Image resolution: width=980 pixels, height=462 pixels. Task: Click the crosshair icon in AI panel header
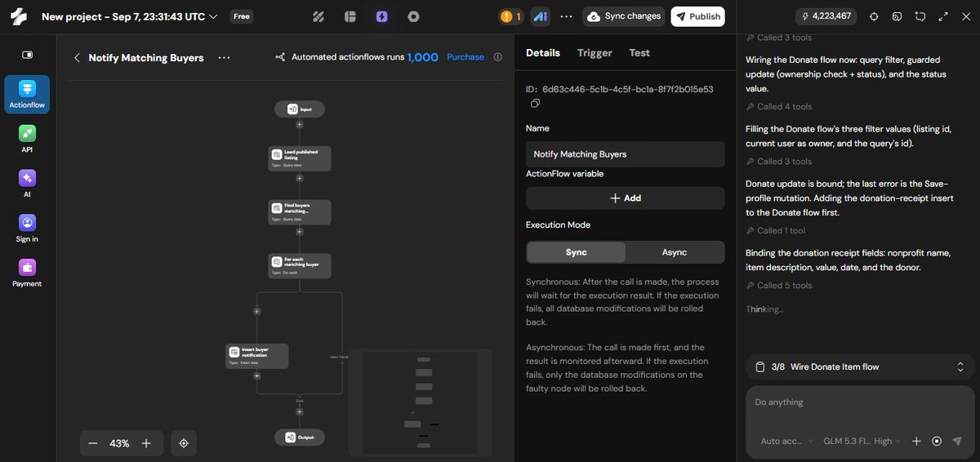[874, 16]
